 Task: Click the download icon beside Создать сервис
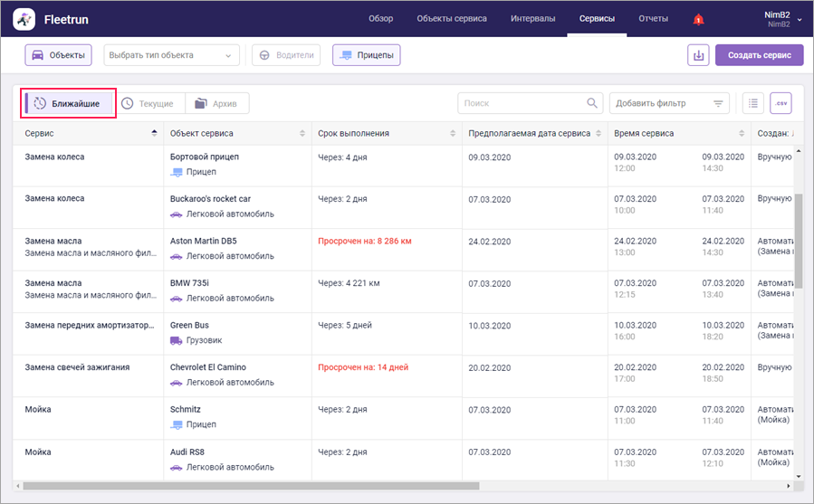[x=698, y=55]
